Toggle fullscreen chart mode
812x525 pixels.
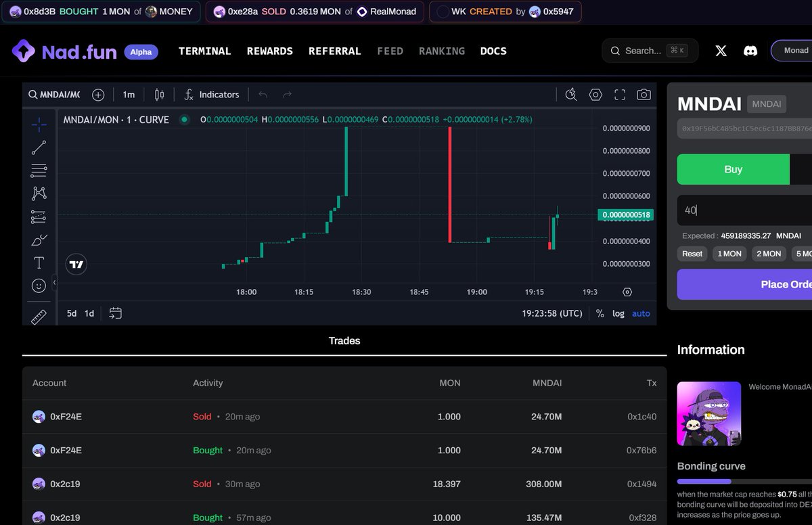click(x=620, y=95)
